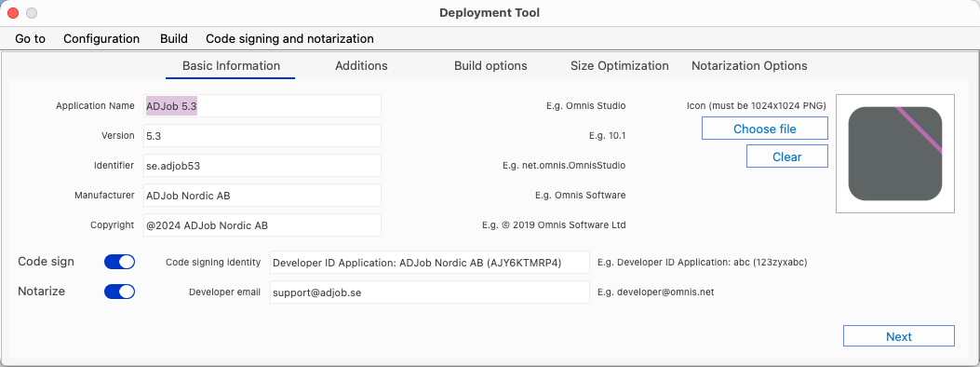This screenshot has width=980, height=367.
Task: Select the Basic Information tab
Action: point(231,65)
